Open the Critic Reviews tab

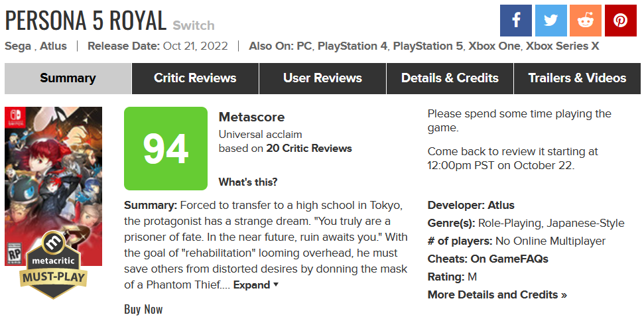(x=195, y=78)
